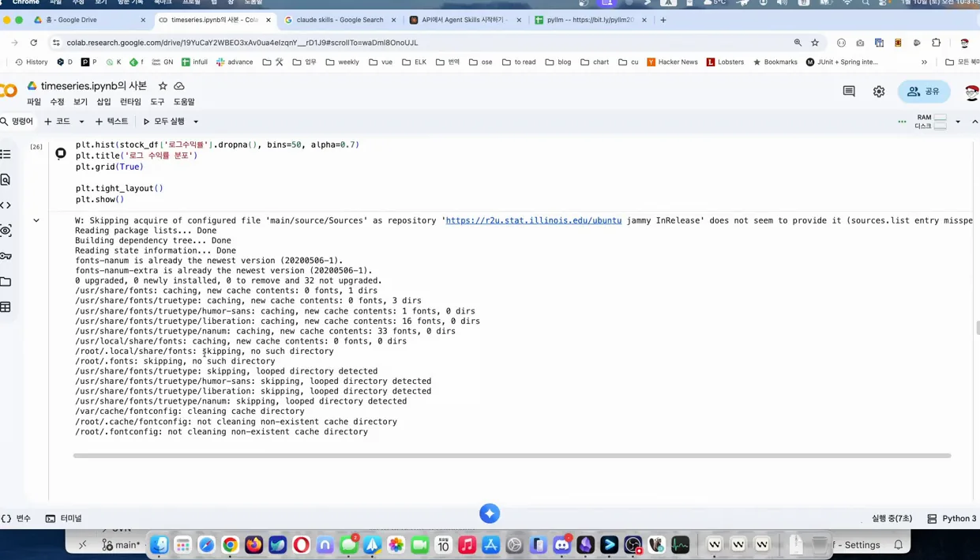
Task: Open the 런타임 menu
Action: click(x=130, y=102)
